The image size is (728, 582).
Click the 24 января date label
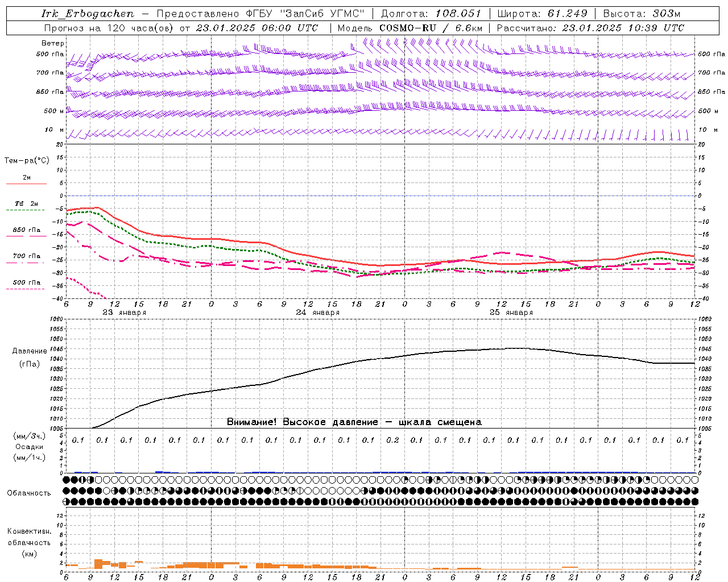point(318,313)
